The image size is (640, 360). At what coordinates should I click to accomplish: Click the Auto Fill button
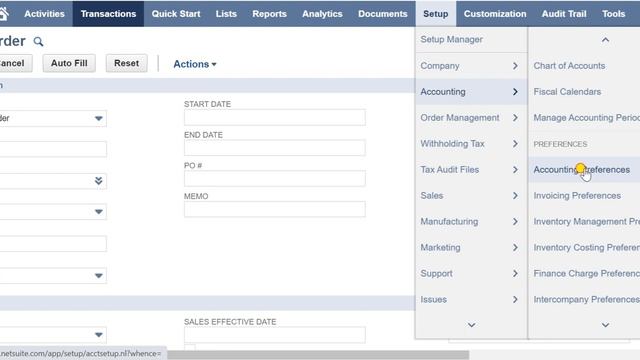tap(69, 63)
